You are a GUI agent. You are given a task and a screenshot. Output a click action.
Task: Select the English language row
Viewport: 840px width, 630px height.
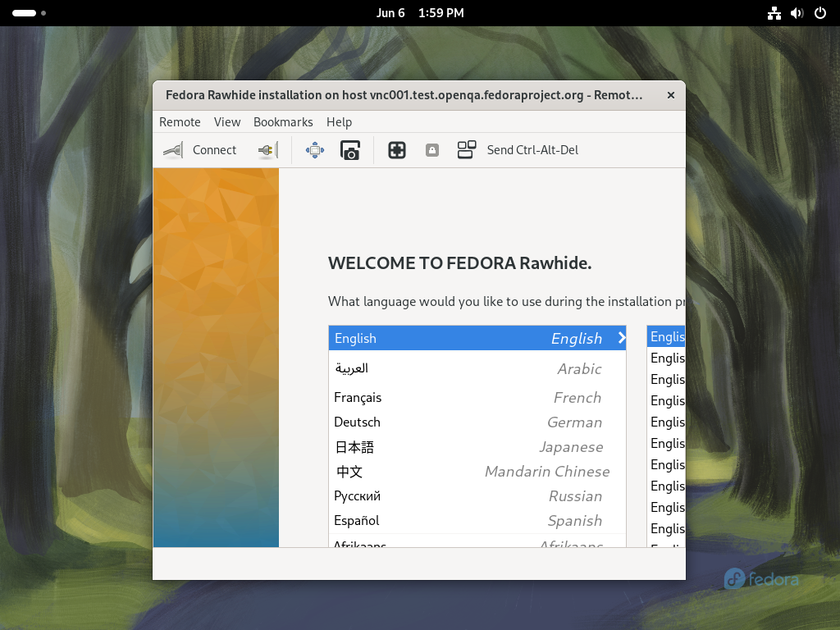[477, 338]
